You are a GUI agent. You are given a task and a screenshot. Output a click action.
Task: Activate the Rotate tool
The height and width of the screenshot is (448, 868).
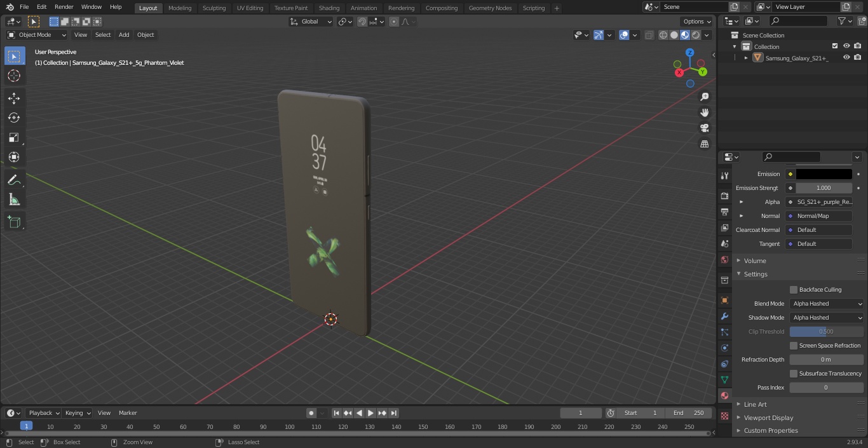point(14,118)
